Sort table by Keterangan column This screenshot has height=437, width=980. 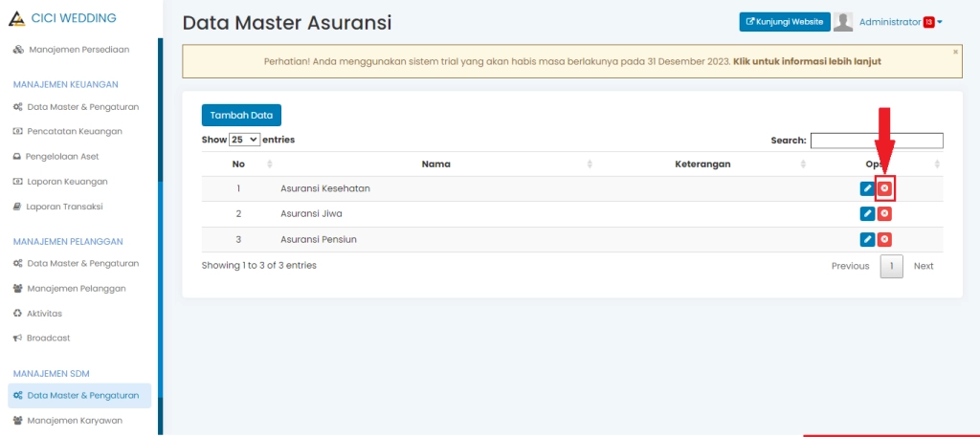click(x=702, y=164)
